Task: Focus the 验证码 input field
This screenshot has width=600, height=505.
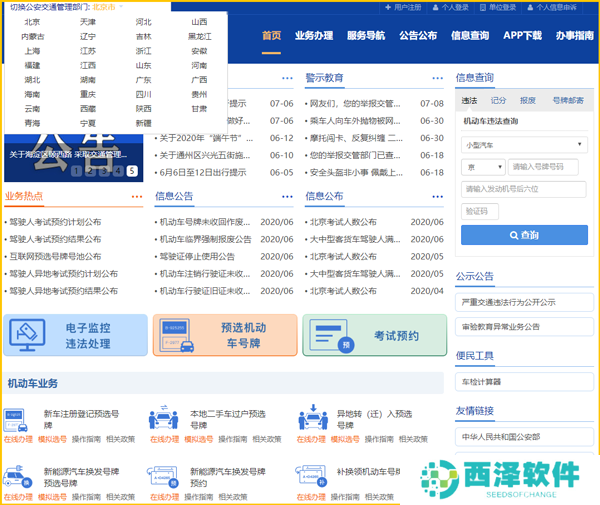Action: tap(480, 211)
